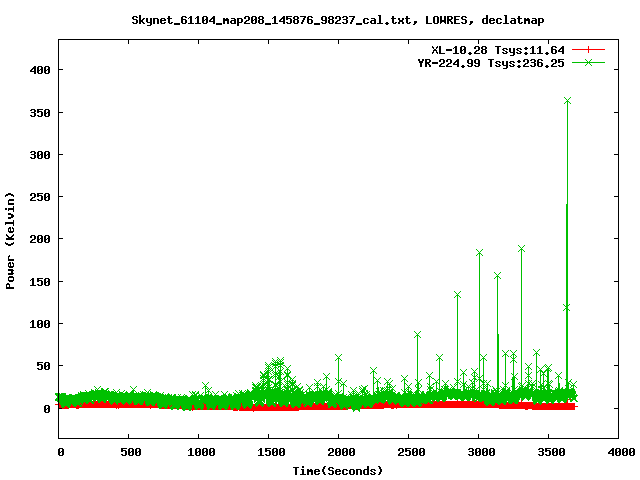Click the gray peak marker near 2560 seconds
Image resolution: width=640 pixels, height=480 pixels.
point(417,335)
